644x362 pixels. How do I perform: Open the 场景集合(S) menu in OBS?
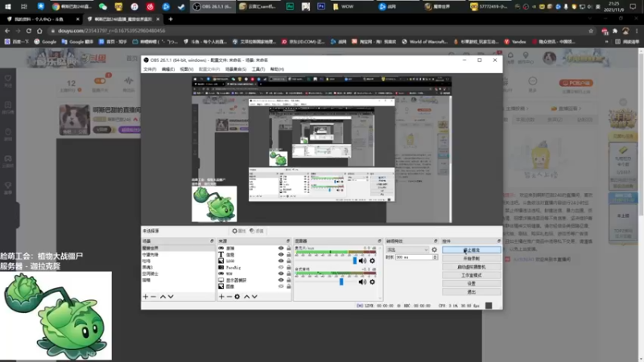tap(236, 69)
